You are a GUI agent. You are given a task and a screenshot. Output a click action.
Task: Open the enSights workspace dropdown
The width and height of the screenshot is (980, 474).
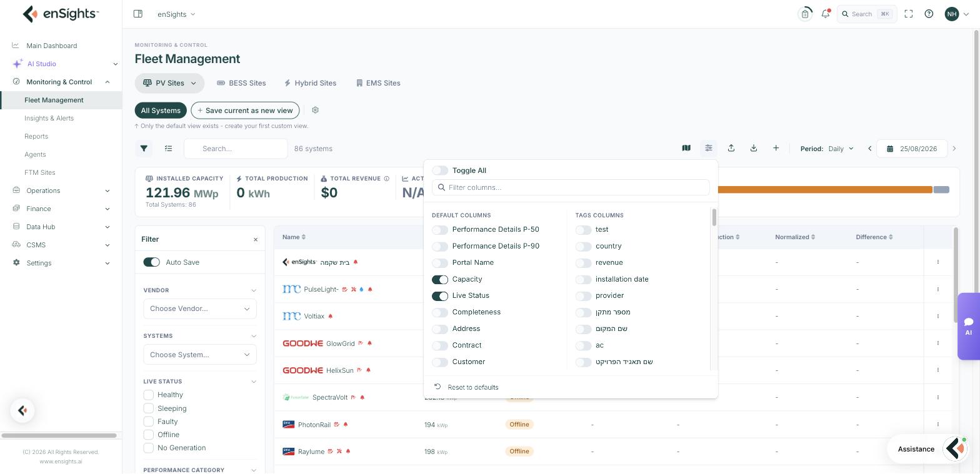coord(176,14)
